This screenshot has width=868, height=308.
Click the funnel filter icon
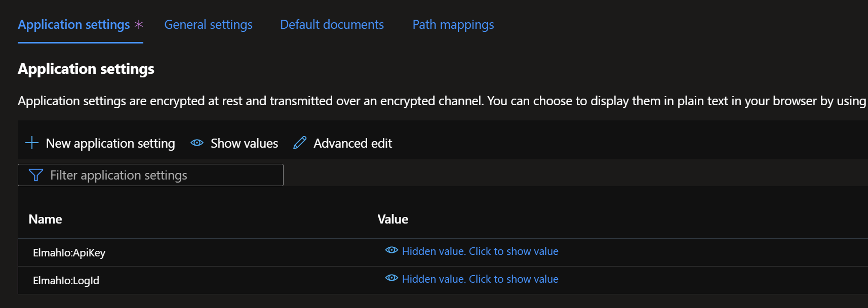click(36, 175)
